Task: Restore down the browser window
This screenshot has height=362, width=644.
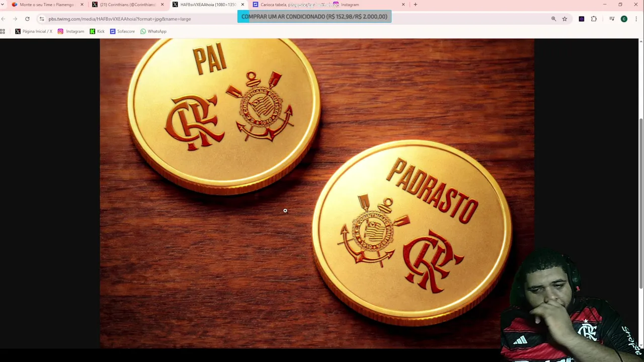Action: click(x=620, y=5)
